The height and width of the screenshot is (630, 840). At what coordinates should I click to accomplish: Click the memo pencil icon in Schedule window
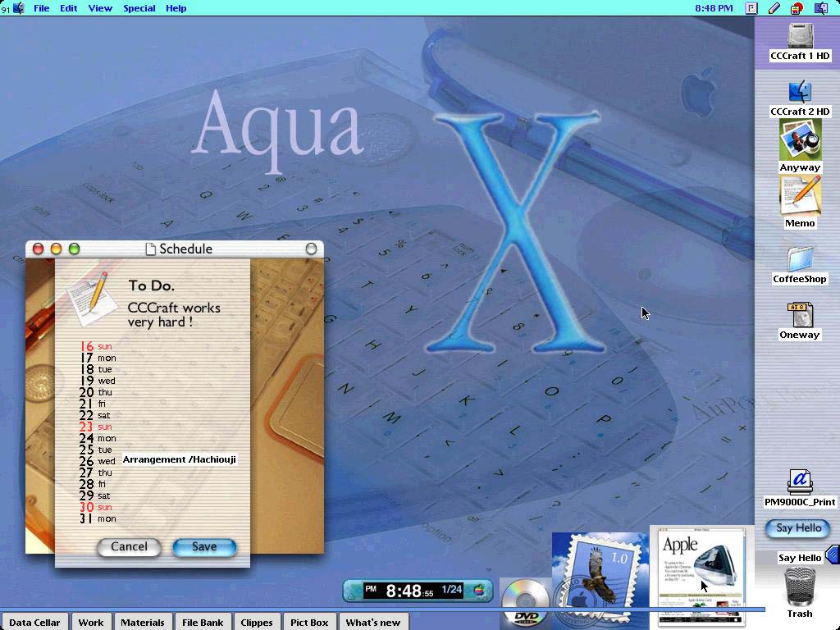(x=92, y=298)
